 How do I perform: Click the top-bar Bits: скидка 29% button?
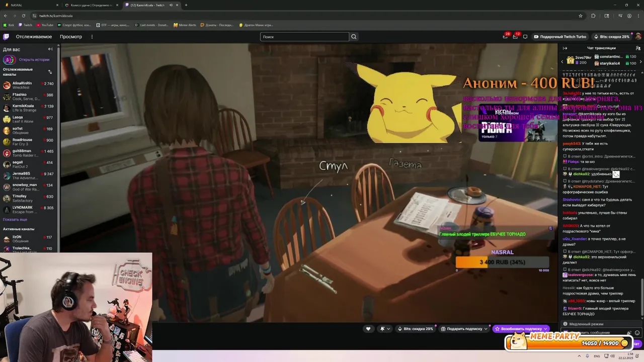pos(612,37)
